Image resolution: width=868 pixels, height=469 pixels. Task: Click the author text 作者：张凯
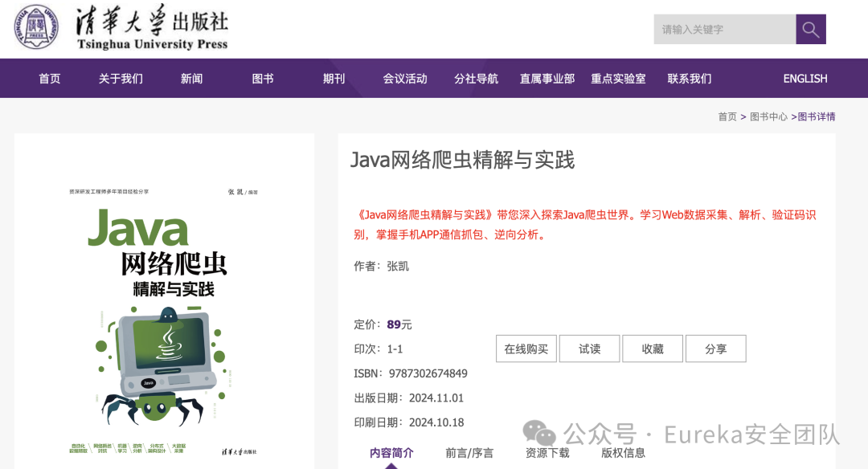(x=382, y=267)
